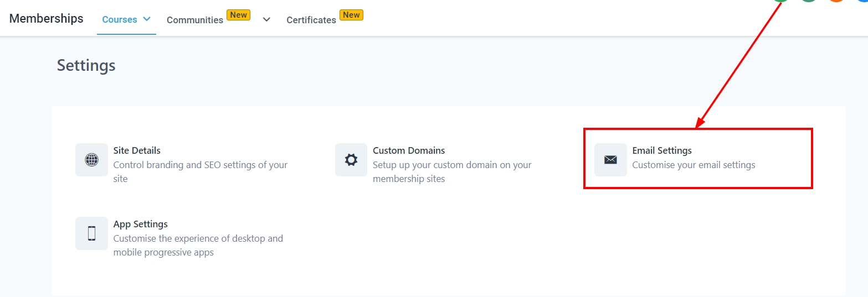868x297 pixels.
Task: Expand the chevron next to Communities
Action: point(266,19)
